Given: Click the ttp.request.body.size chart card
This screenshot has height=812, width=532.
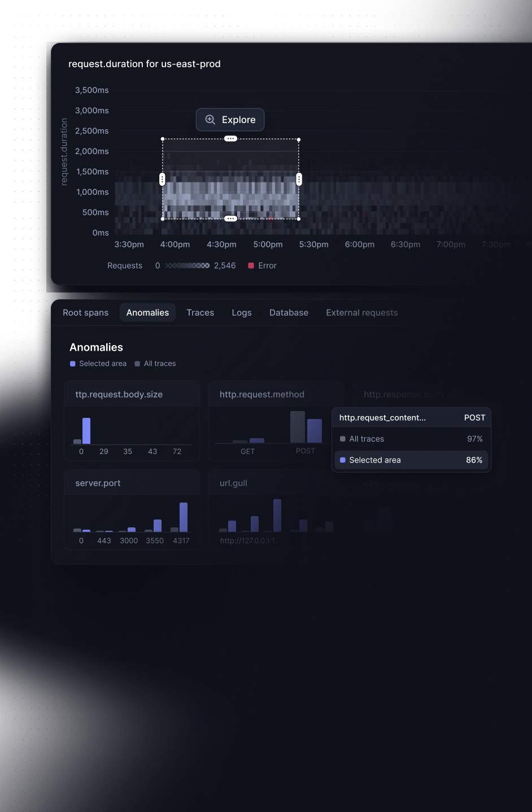Looking at the screenshot, I should point(132,421).
